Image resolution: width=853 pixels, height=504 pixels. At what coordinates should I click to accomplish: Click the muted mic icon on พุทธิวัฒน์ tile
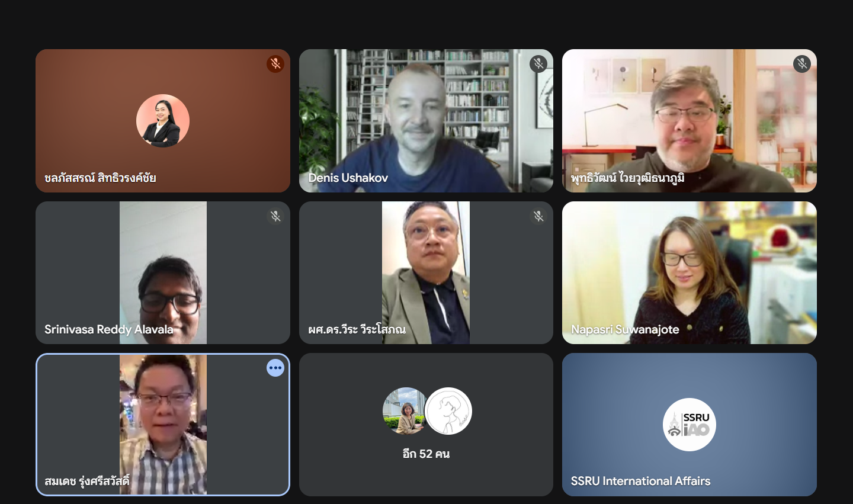(802, 64)
